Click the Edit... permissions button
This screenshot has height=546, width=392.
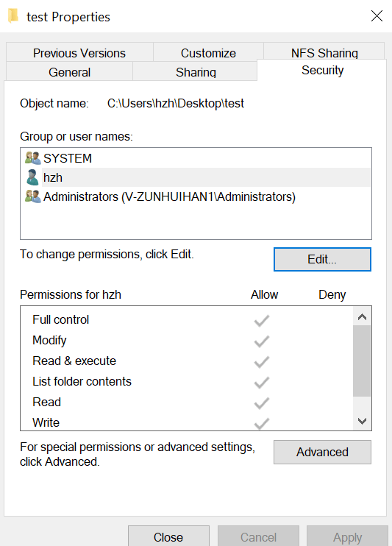[x=322, y=259]
